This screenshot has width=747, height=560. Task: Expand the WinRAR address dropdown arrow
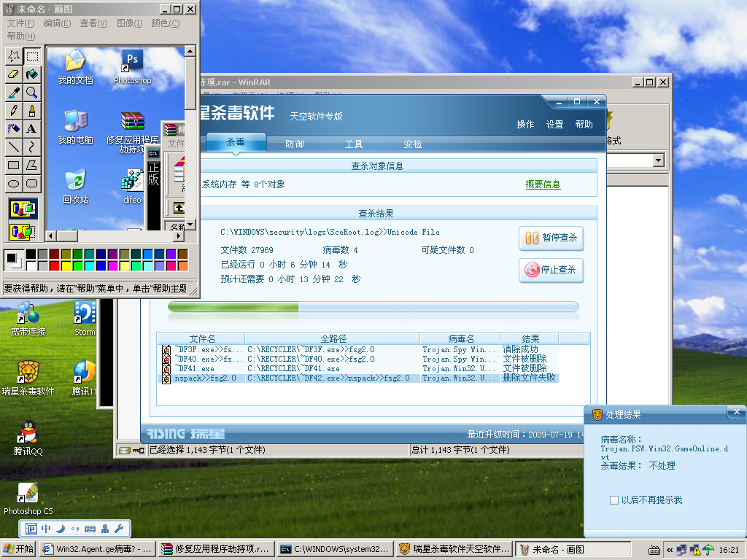click(x=659, y=160)
